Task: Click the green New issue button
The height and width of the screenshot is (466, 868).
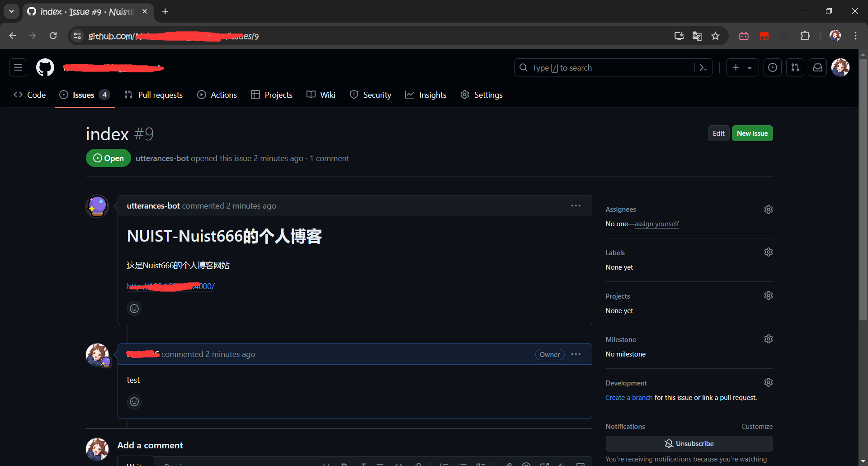Action: tap(752, 133)
